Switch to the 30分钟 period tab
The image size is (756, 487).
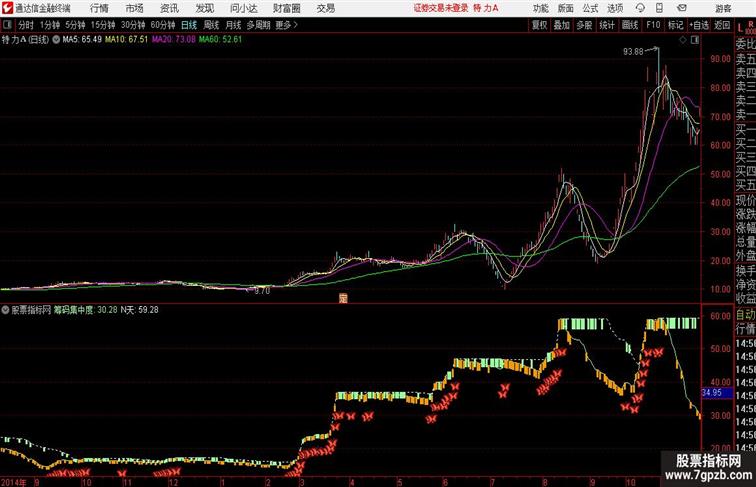click(133, 25)
